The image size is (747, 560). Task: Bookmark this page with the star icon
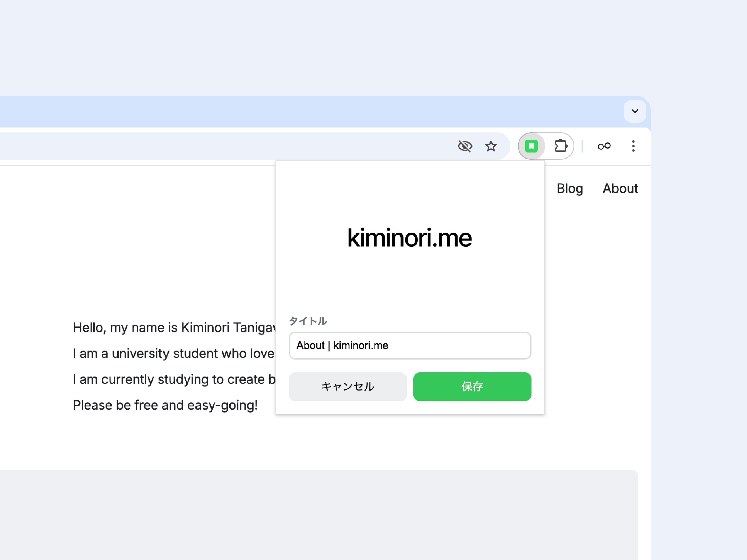click(491, 146)
